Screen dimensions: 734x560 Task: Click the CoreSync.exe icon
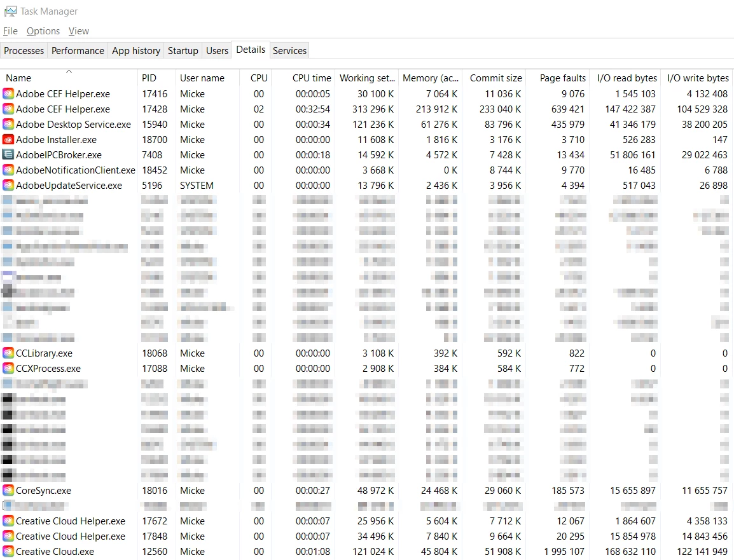(x=8, y=490)
